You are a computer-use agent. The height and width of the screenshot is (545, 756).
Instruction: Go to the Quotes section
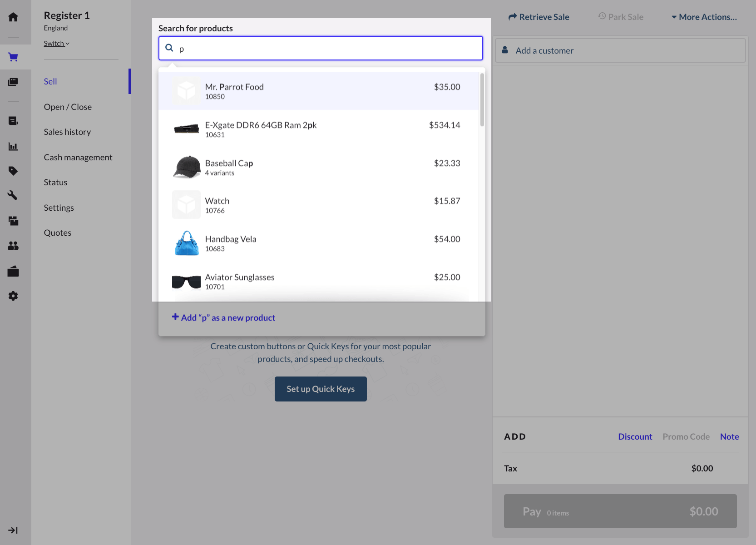(x=57, y=232)
